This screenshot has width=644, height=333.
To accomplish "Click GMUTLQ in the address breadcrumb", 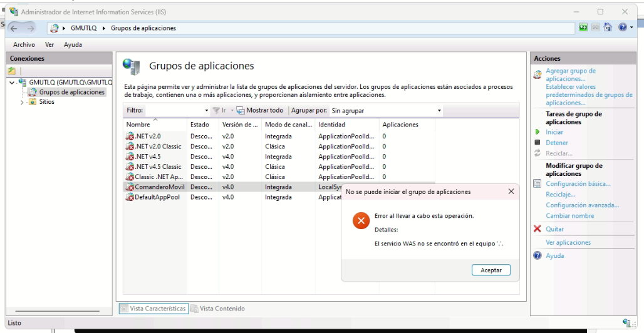I will pos(84,28).
